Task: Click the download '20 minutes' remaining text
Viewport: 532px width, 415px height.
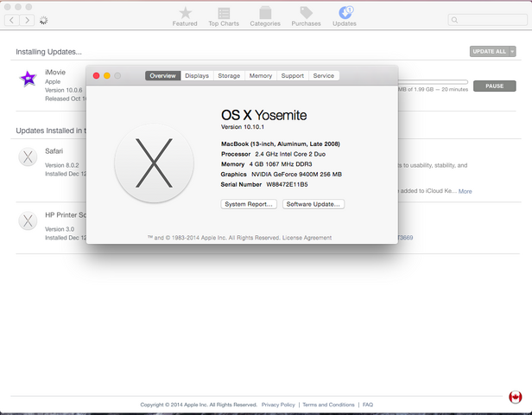Action: [455, 89]
